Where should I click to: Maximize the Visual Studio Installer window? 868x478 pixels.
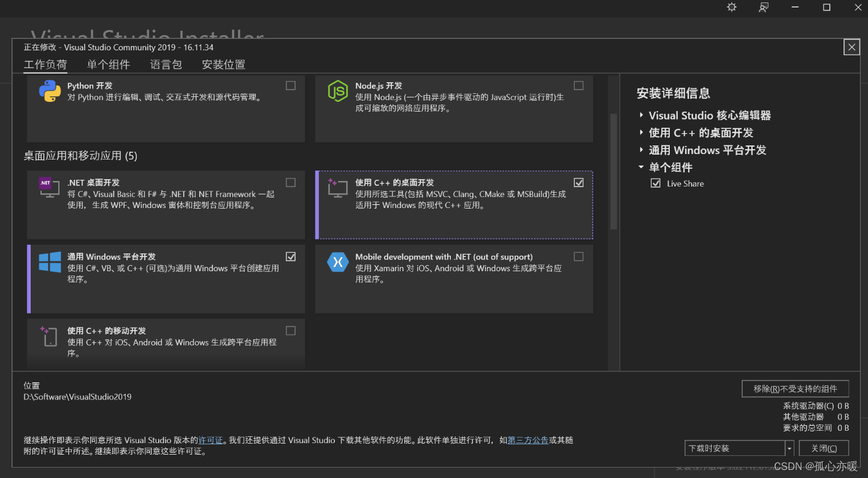click(x=826, y=7)
